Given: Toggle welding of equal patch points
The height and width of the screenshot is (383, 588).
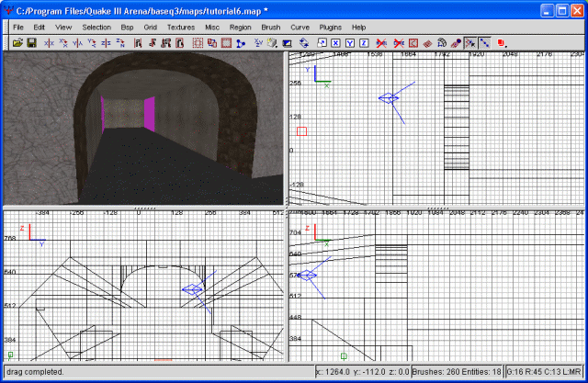Looking at the screenshot, I should pos(470,43).
